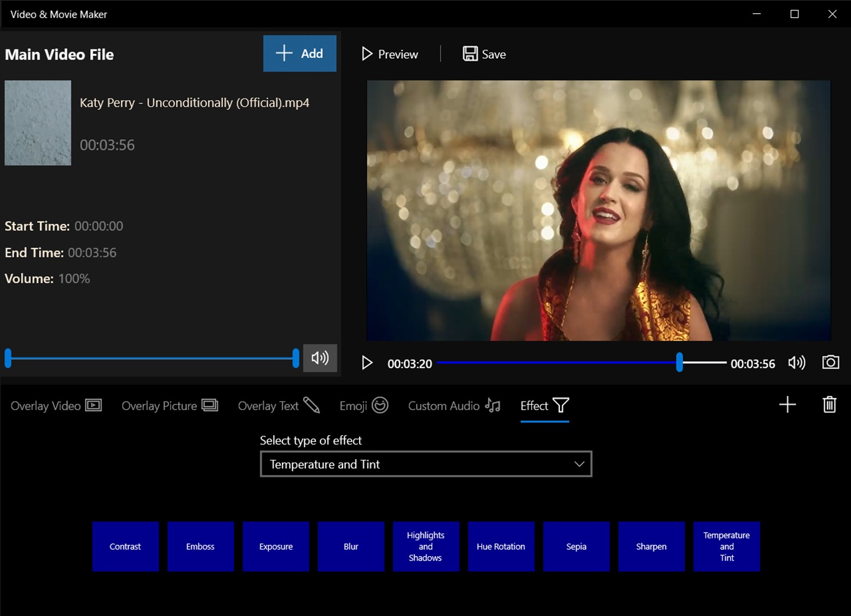Image resolution: width=851 pixels, height=616 pixels.
Task: Click the emoji smiley face icon
Action: coord(380,405)
